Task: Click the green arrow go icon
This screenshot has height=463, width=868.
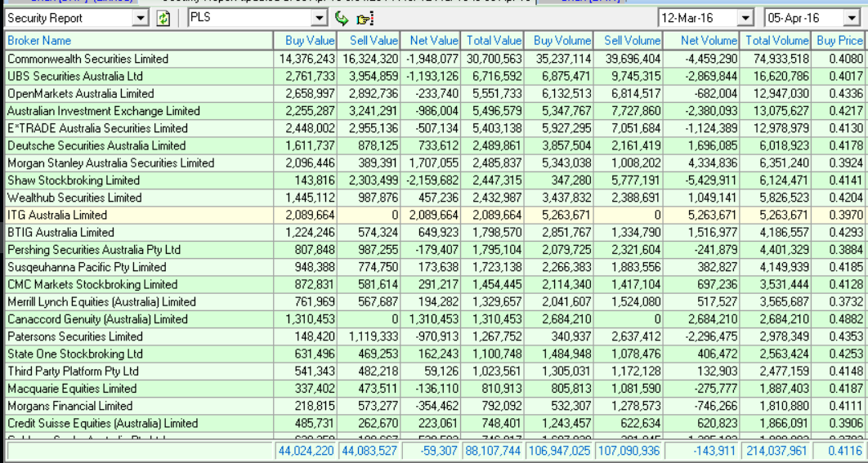Action: coord(342,19)
